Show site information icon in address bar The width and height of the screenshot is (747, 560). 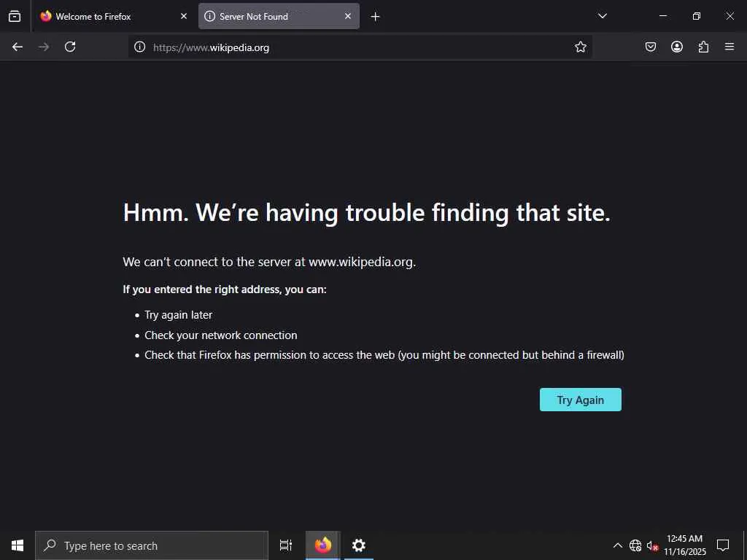pos(139,47)
